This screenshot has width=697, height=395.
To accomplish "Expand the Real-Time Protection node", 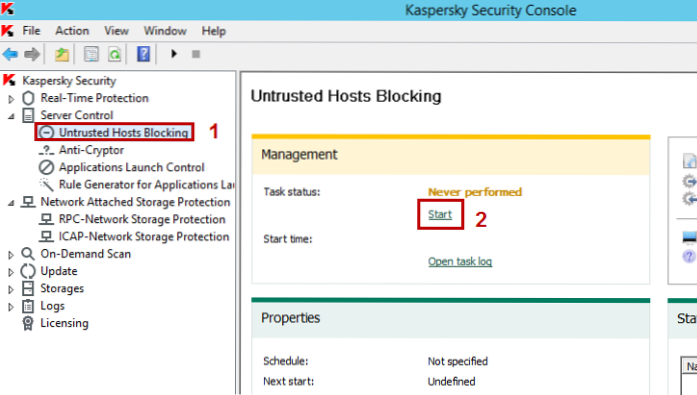I will (11, 99).
